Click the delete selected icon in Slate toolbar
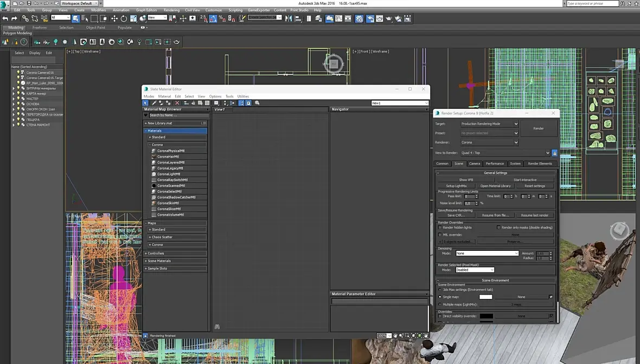Image resolution: width=640 pixels, height=364 pixels. click(x=177, y=103)
